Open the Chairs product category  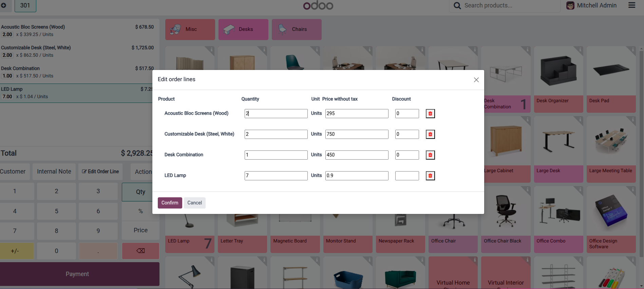pos(297,30)
